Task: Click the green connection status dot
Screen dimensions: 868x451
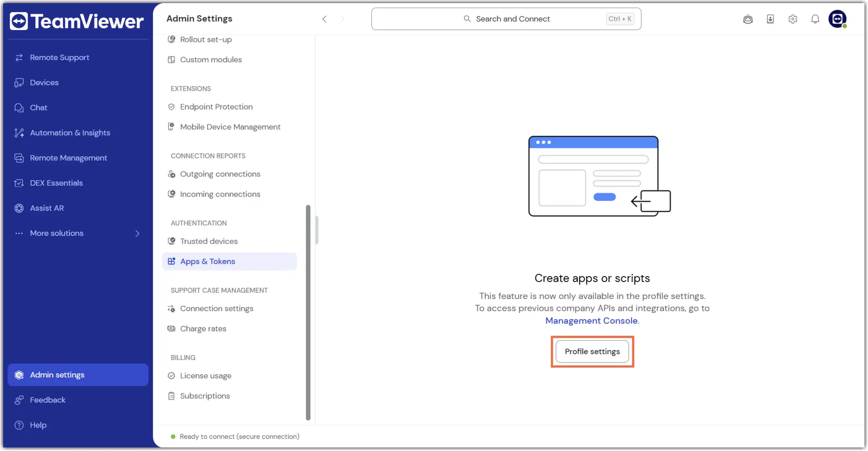Action: point(173,437)
